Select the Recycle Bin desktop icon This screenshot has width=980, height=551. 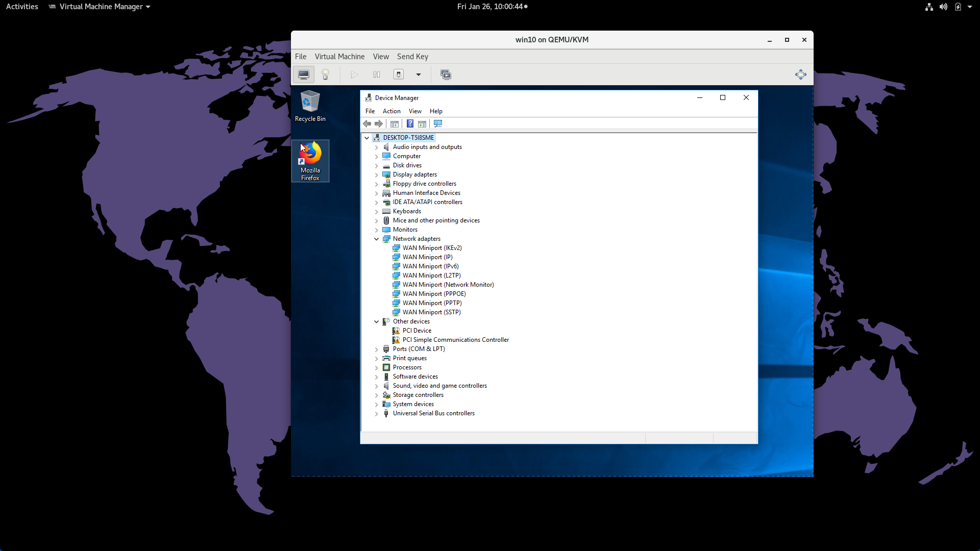[310, 106]
